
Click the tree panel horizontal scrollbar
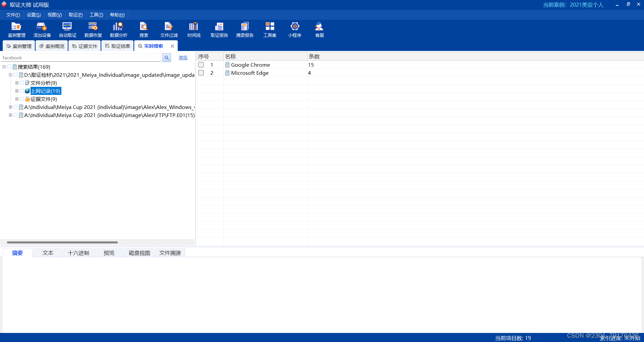point(62,242)
